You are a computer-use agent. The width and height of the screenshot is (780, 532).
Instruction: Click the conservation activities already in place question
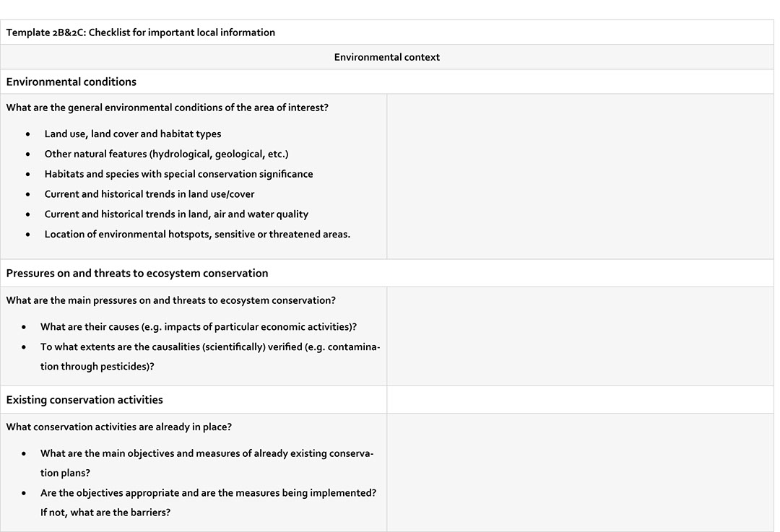coord(119,427)
